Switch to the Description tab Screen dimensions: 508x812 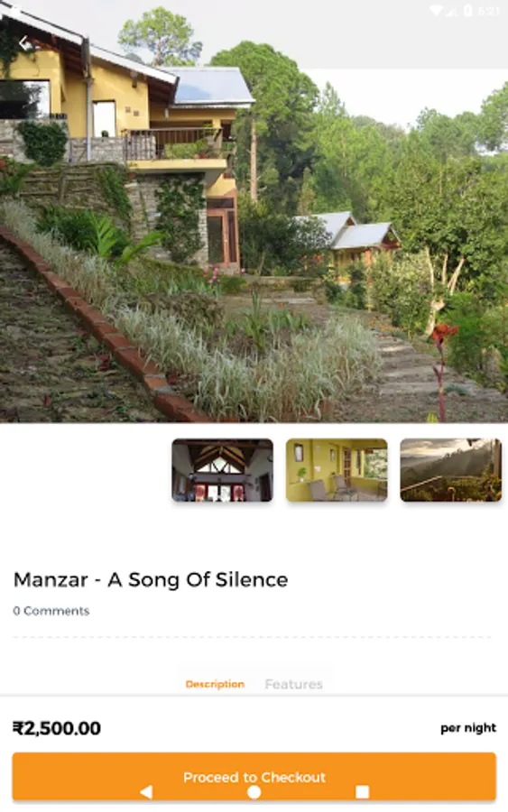tap(215, 684)
